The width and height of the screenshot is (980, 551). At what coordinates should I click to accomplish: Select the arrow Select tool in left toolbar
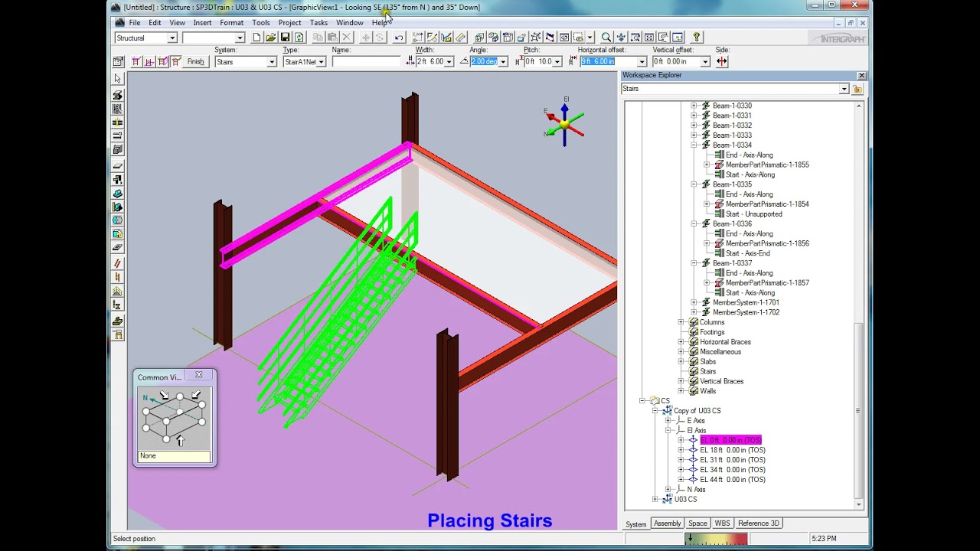coord(117,79)
